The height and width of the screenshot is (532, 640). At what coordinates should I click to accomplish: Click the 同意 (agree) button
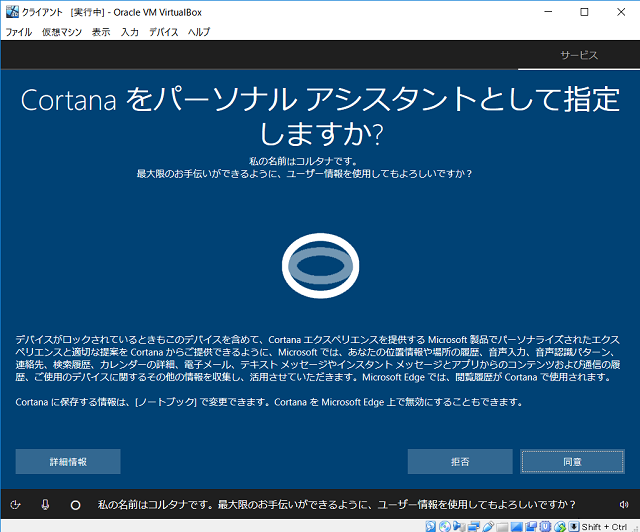(x=572, y=462)
